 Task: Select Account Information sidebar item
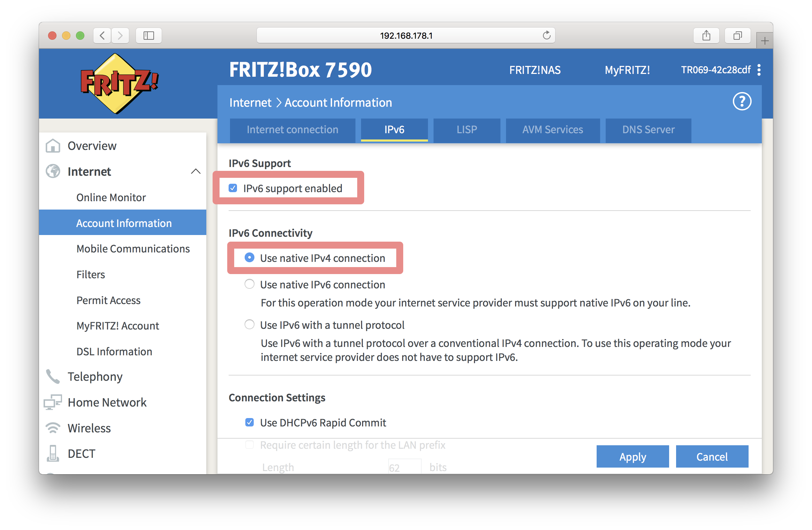[123, 223]
